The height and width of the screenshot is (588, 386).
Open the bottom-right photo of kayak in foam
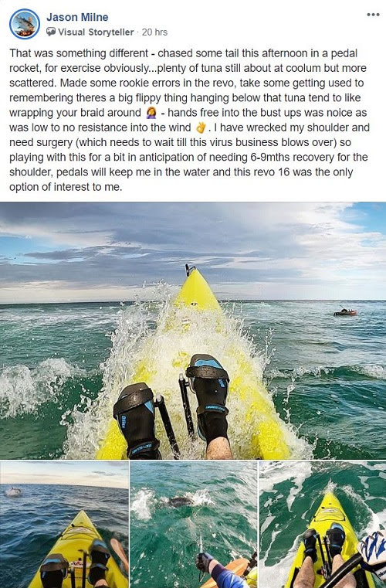323,525
